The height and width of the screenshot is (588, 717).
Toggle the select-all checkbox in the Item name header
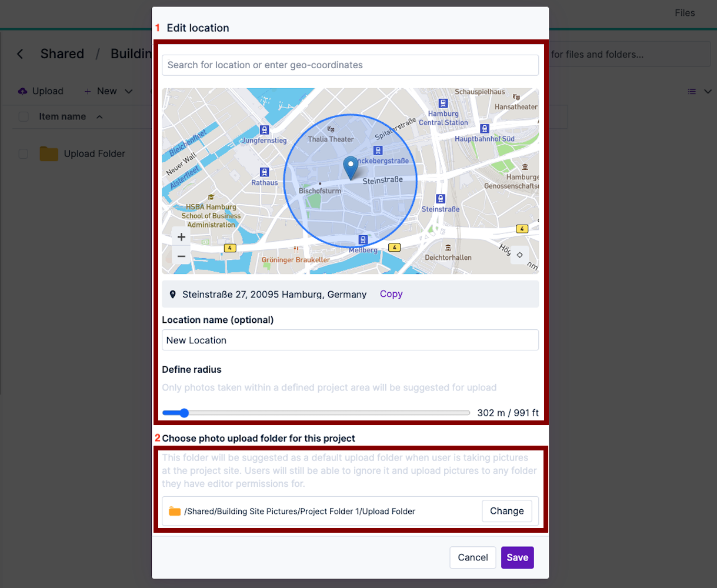[x=23, y=116]
